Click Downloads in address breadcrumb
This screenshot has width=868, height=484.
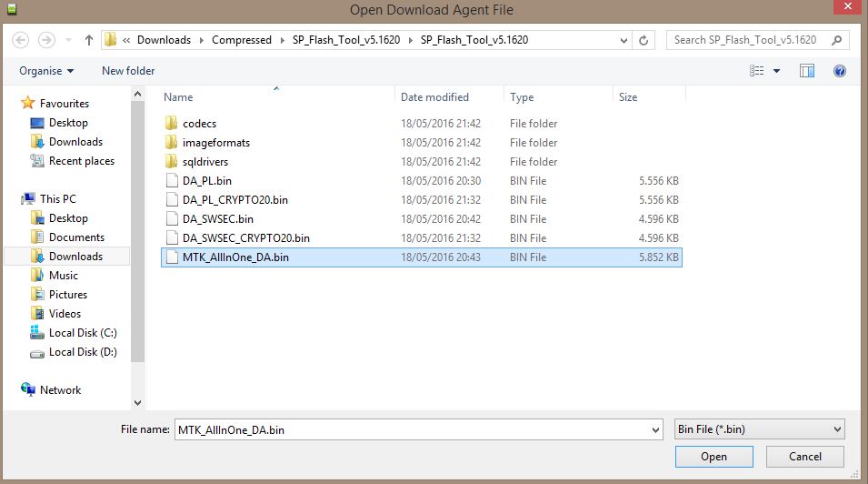(x=164, y=40)
